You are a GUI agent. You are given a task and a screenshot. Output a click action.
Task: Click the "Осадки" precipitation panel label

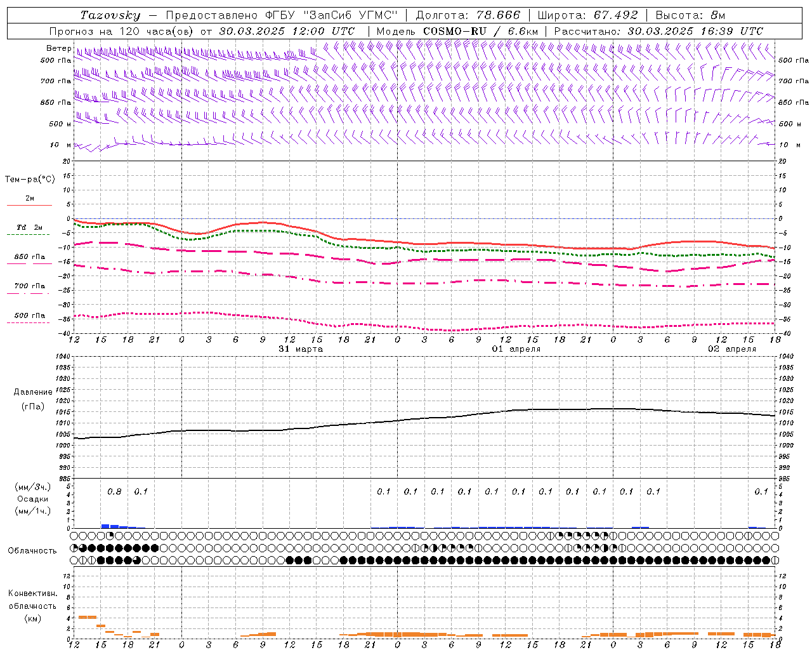(x=33, y=499)
